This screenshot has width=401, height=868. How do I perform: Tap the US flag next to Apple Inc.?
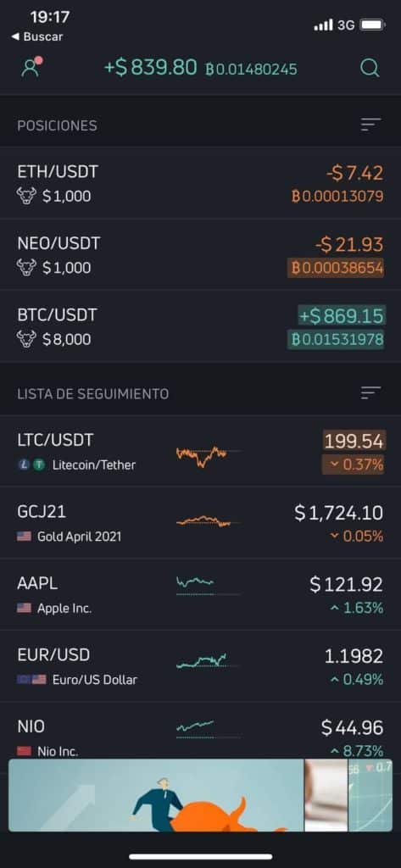[x=24, y=608]
